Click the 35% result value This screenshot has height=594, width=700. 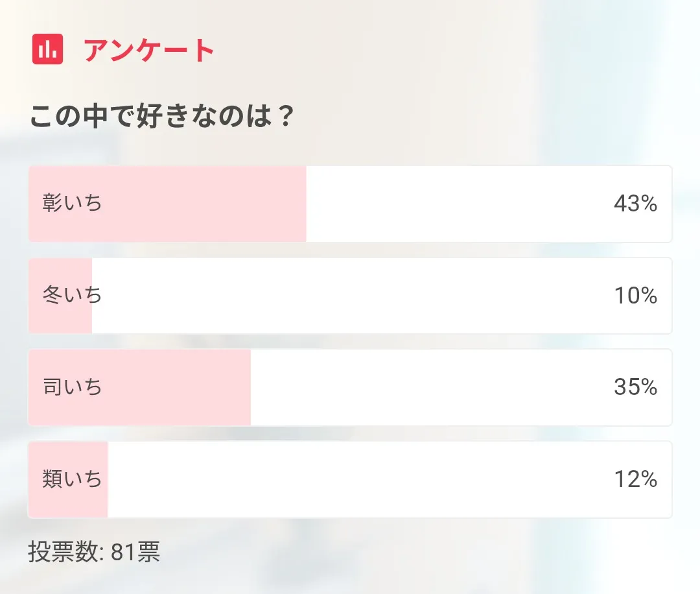[x=635, y=388]
